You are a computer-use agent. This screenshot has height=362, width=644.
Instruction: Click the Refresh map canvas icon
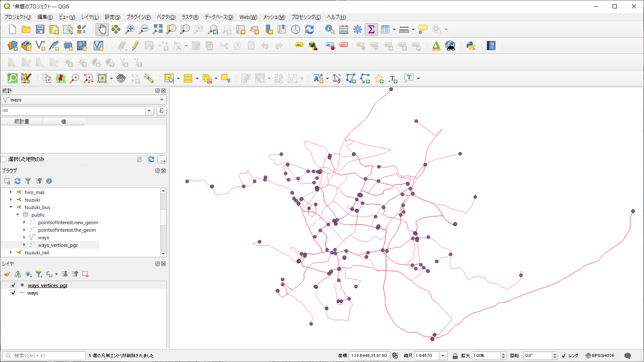(x=309, y=29)
